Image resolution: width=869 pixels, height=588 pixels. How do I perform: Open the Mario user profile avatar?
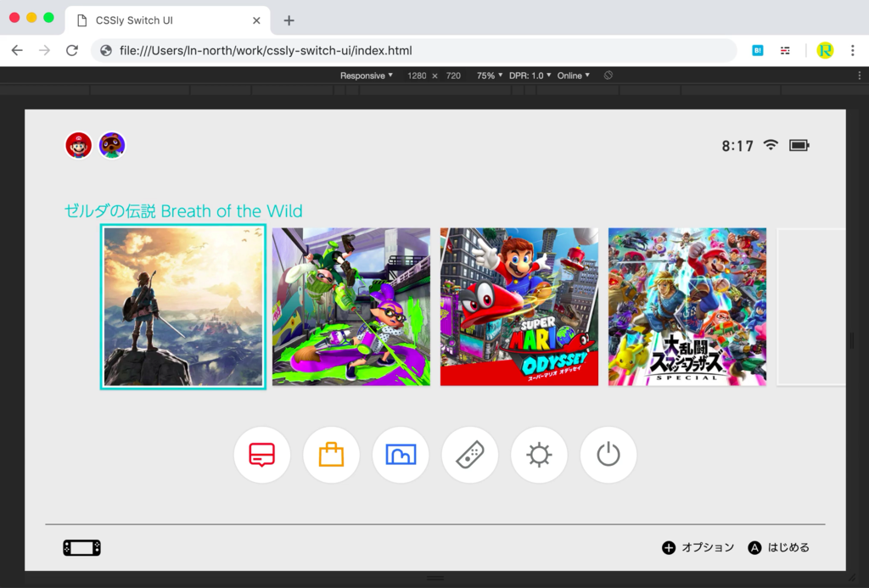pos(79,146)
